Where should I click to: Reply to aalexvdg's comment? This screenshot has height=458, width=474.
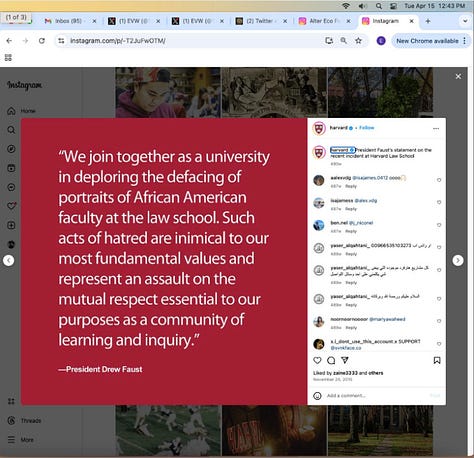(351, 186)
